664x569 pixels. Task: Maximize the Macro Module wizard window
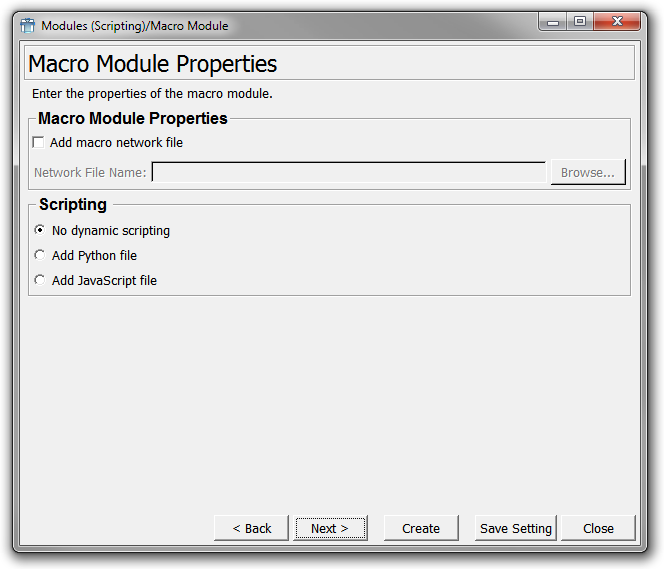click(579, 21)
